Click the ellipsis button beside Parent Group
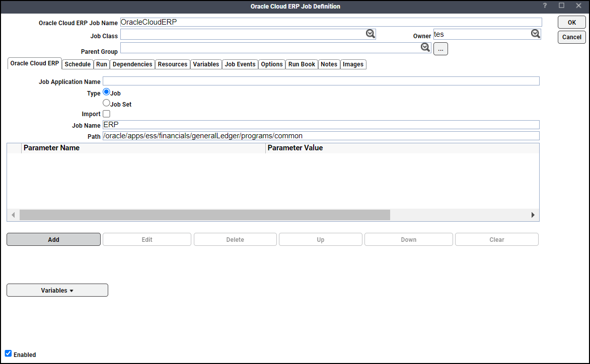This screenshot has width=590, height=364. click(x=440, y=49)
